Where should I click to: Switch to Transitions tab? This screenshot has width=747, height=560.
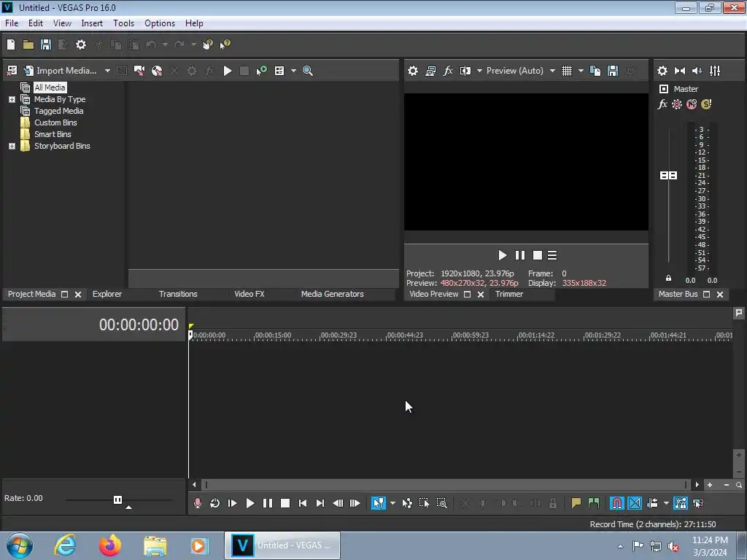[x=178, y=295]
